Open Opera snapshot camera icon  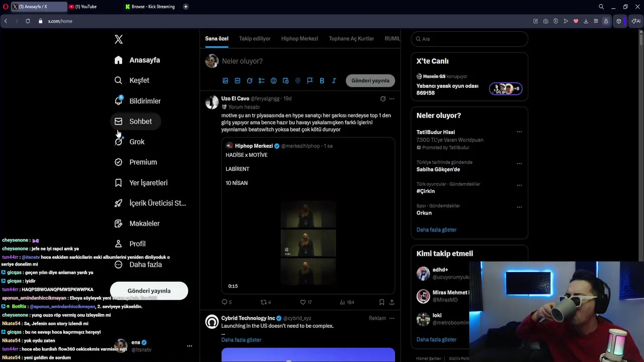tap(545, 21)
